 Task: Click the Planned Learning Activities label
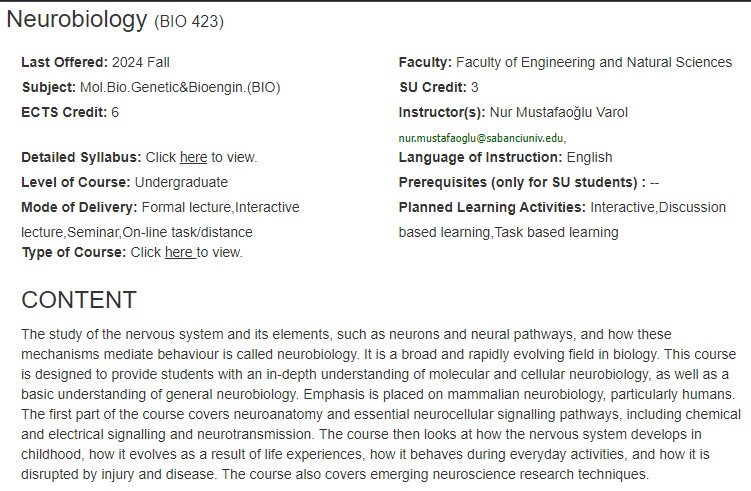(x=492, y=207)
